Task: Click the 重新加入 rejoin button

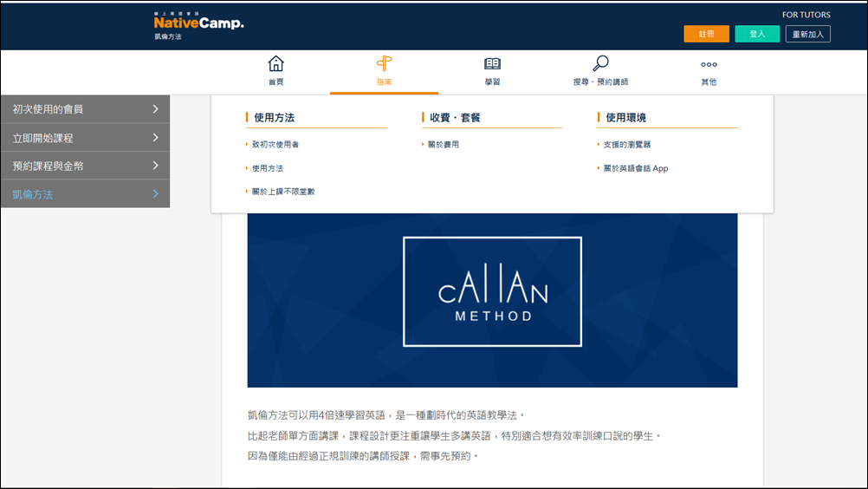Action: click(807, 34)
